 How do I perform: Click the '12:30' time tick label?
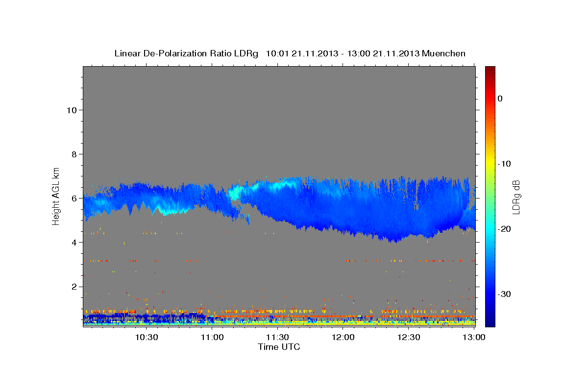(409, 338)
